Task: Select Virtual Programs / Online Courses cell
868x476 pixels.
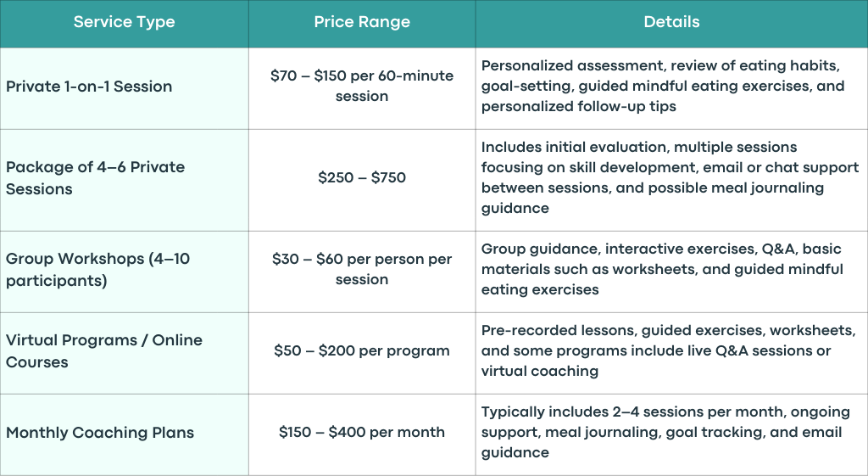Action: click(x=124, y=353)
